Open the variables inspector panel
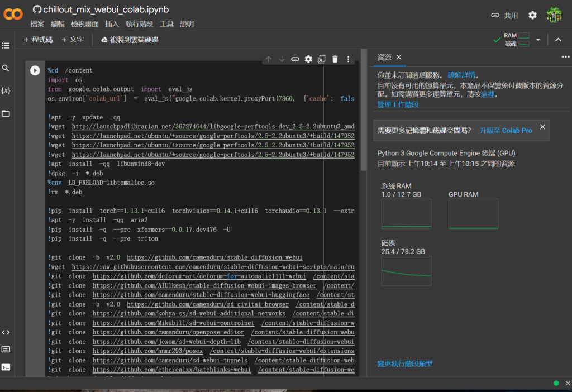This screenshot has width=572, height=392. coord(6,90)
